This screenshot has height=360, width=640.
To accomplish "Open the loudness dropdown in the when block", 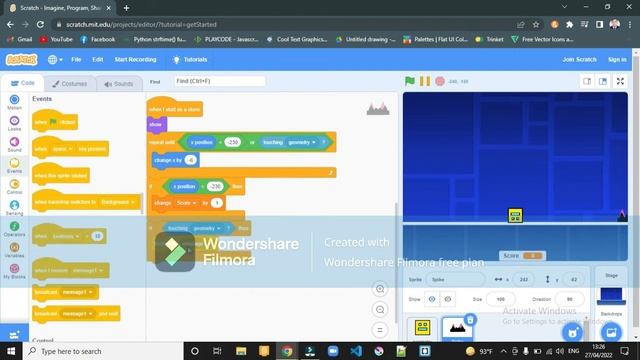I will click(65, 236).
